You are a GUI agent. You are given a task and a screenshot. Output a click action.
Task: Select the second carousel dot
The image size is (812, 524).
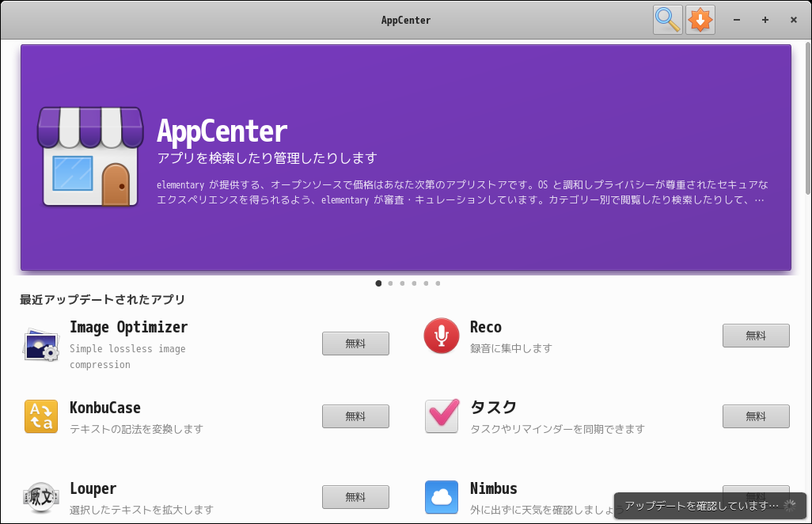point(390,283)
